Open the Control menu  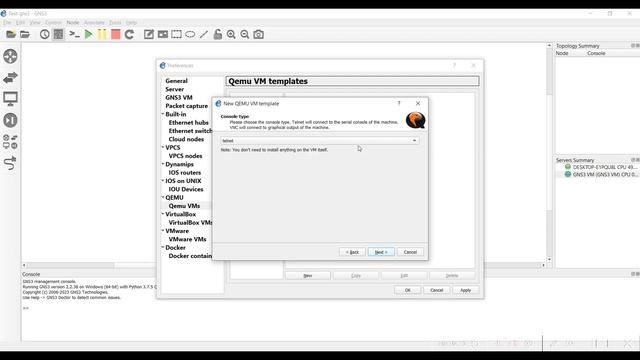pos(53,22)
